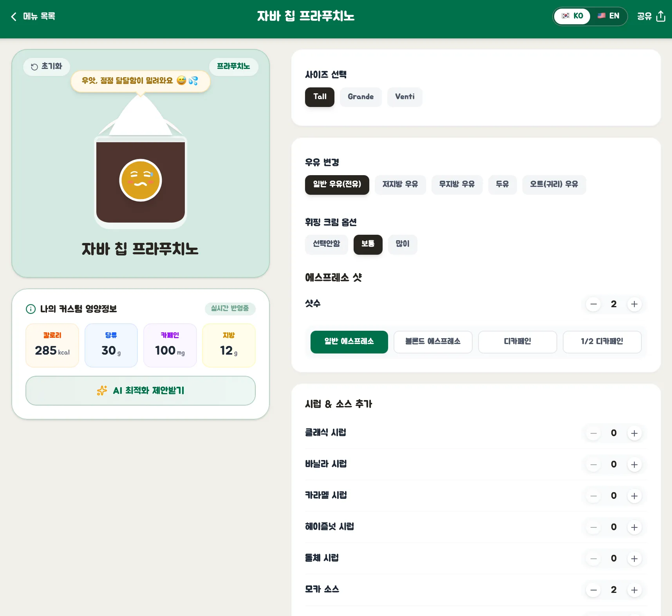Click the 칼로리 285 kcal card

click(52, 346)
